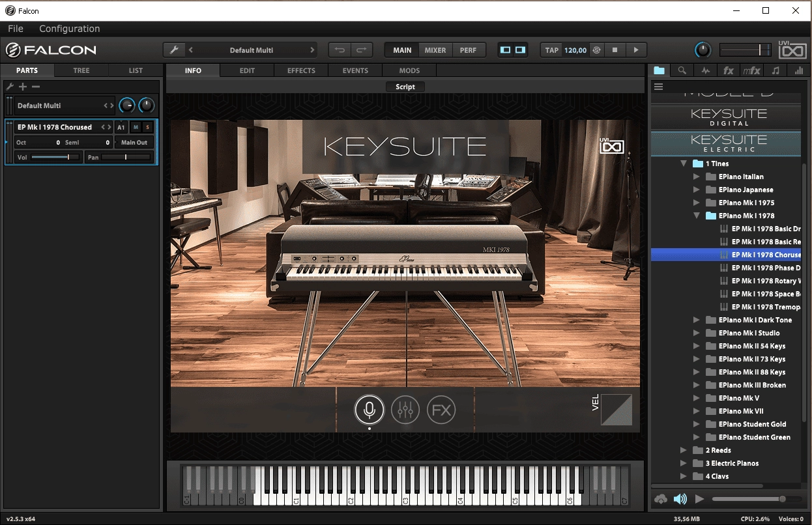Image resolution: width=812 pixels, height=525 pixels.
Task: Click the cloud download icon
Action: click(x=661, y=499)
